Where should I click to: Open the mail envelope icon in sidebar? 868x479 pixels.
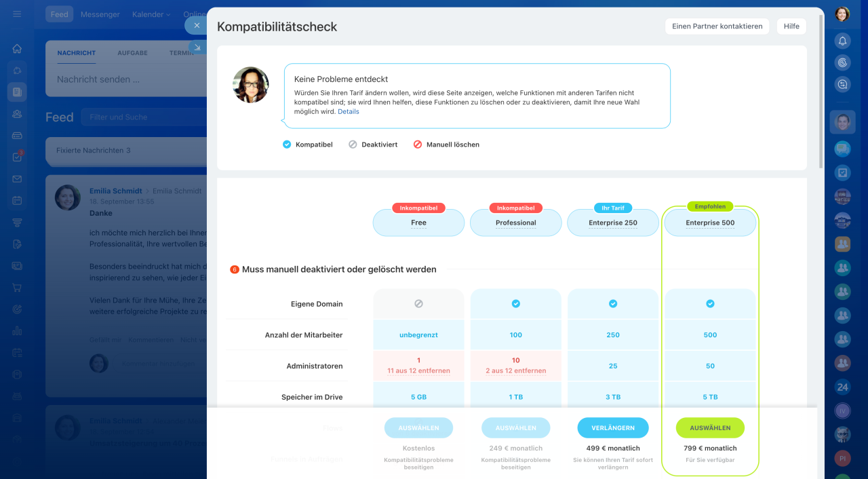tap(17, 179)
